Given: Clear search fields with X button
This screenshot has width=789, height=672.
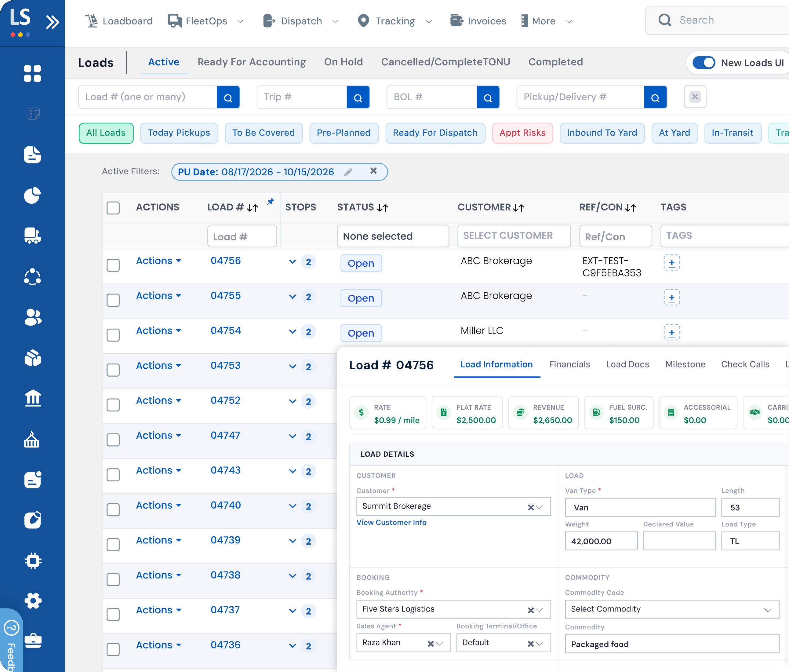Looking at the screenshot, I should pos(695,97).
